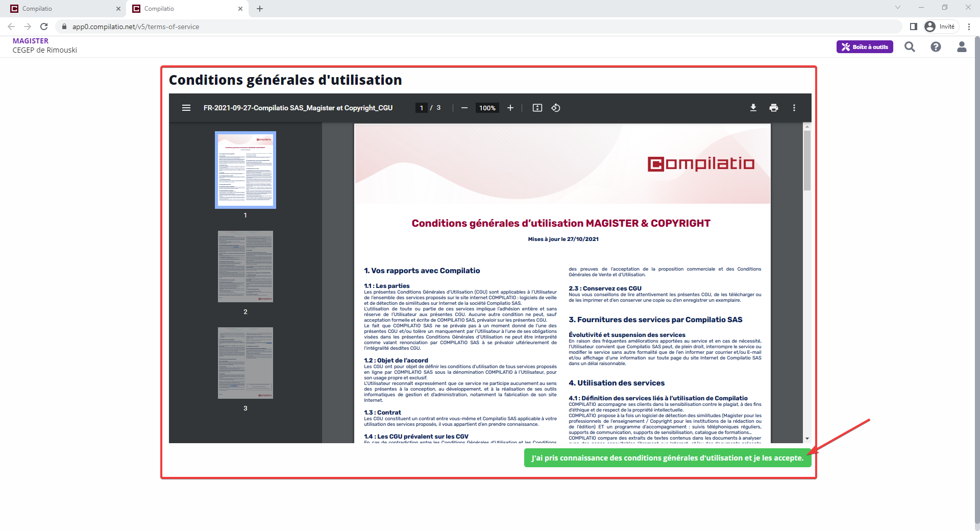Zoom in the PDF with plus icon
Screen dimensions: 980x531
click(x=510, y=108)
